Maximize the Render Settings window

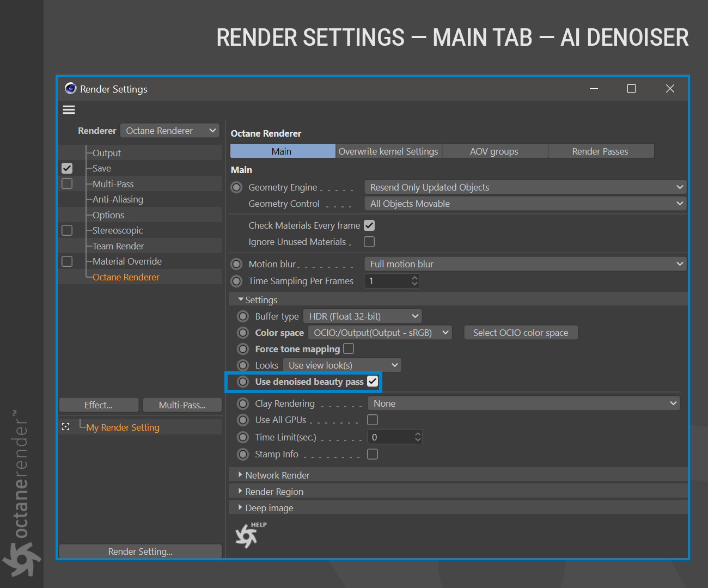coord(631,88)
